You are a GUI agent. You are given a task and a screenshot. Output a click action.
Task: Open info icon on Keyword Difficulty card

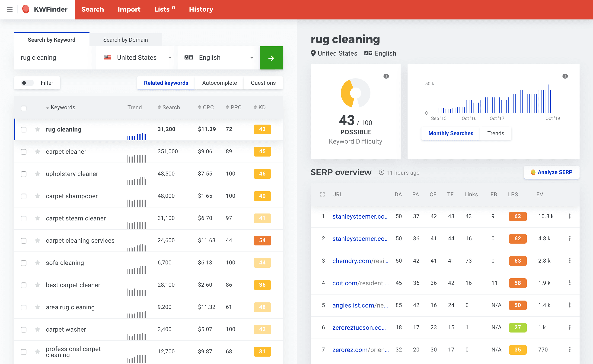point(386,76)
